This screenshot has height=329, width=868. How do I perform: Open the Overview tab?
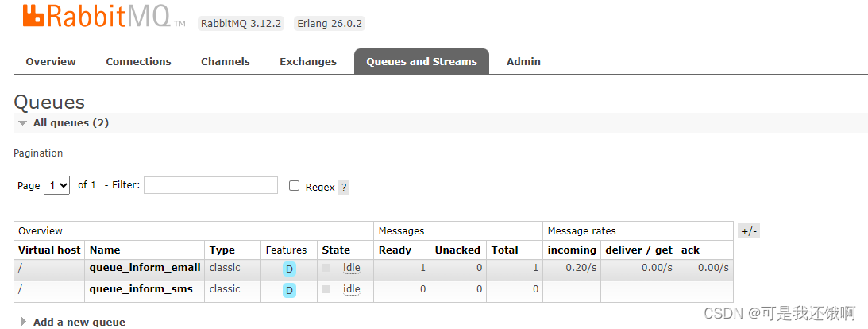pos(51,61)
